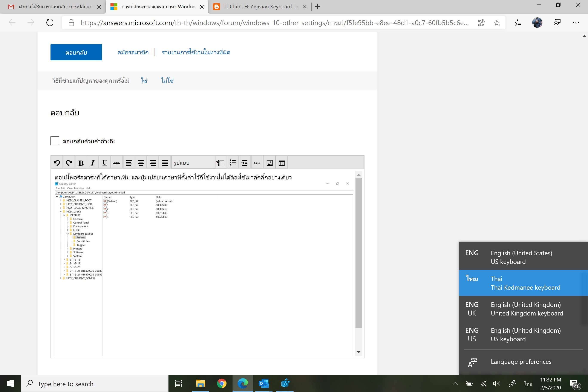Click the insert hyperlink icon
The width and height of the screenshot is (588, 392).
(x=257, y=163)
